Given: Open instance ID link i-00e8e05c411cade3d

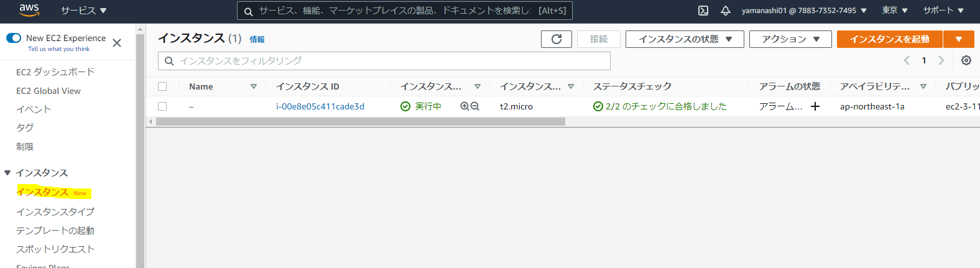Looking at the screenshot, I should click(320, 106).
